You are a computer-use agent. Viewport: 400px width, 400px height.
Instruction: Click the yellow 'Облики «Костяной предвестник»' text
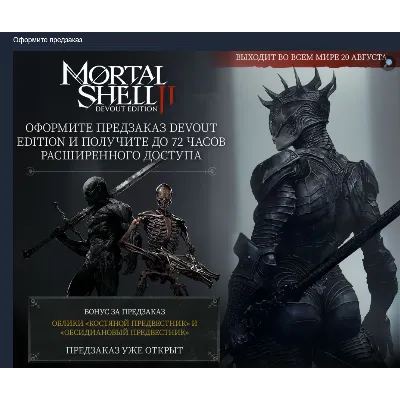pyautogui.click(x=125, y=328)
